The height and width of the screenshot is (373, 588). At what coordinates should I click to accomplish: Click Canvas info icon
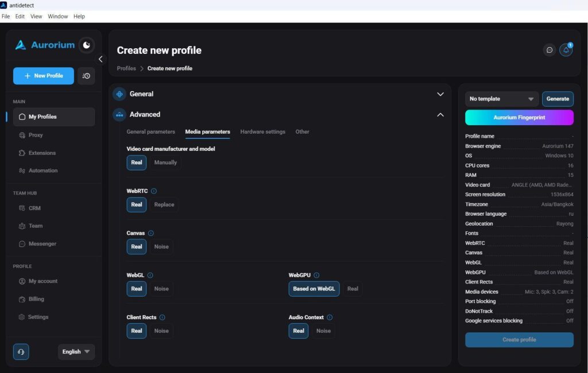tap(151, 233)
